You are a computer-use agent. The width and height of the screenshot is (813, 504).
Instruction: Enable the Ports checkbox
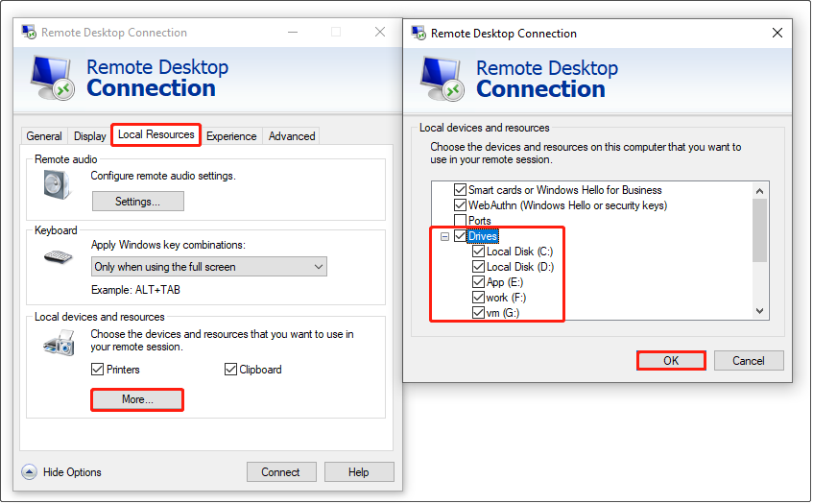pos(460,221)
